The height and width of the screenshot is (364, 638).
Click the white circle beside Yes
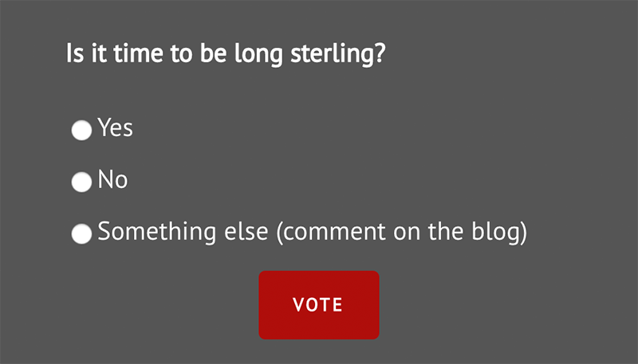click(x=81, y=131)
